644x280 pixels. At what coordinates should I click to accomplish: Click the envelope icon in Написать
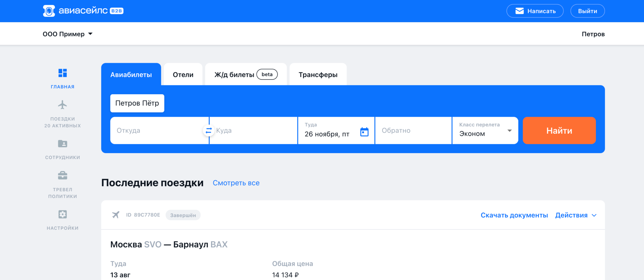click(519, 11)
